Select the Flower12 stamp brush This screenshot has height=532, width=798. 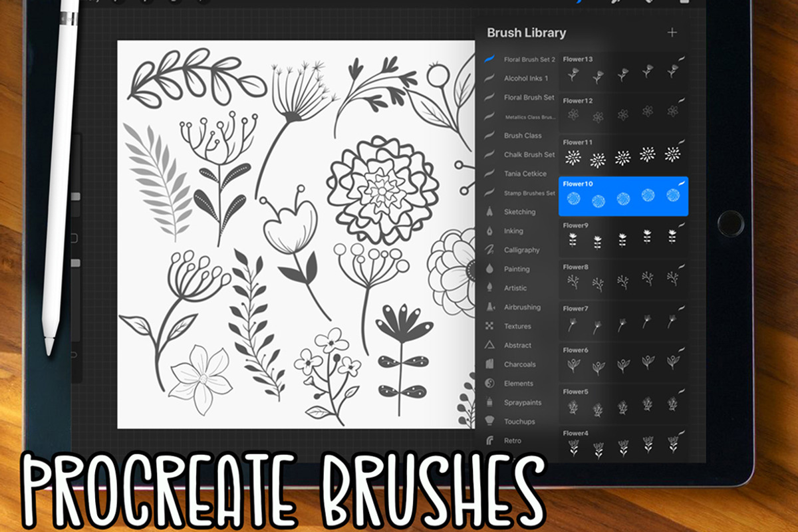pos(623,113)
